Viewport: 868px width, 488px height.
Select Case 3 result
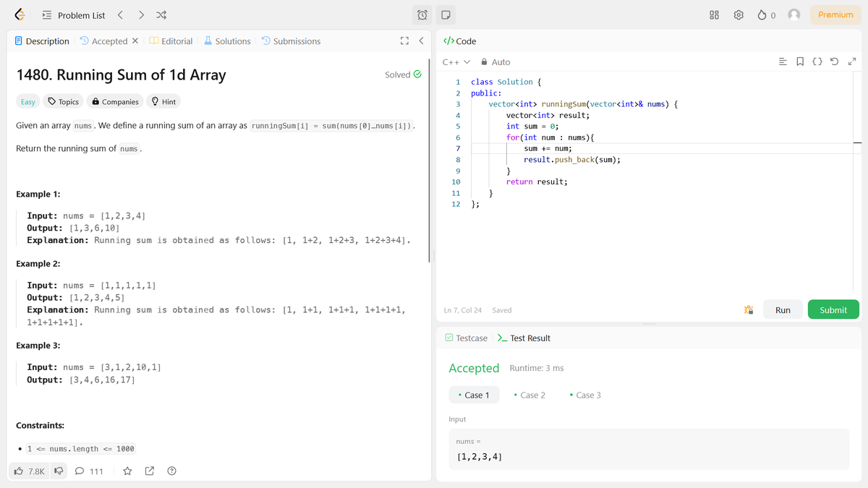585,395
